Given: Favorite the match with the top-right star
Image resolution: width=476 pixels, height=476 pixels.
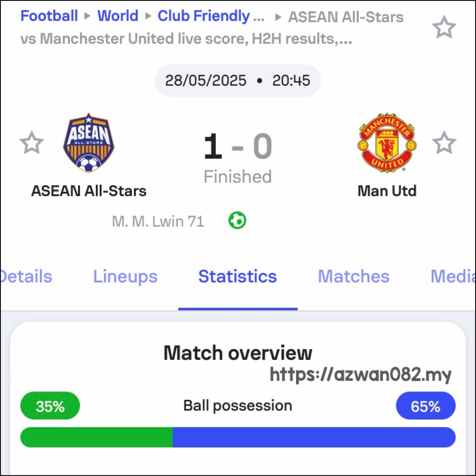Looking at the screenshot, I should click(444, 27).
